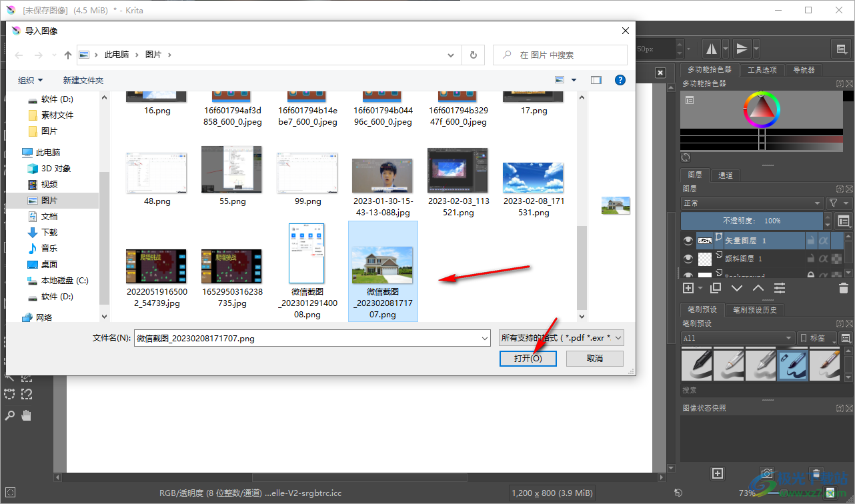Click the 标签 brush tag button
The height and width of the screenshot is (504, 855).
pyautogui.click(x=817, y=338)
